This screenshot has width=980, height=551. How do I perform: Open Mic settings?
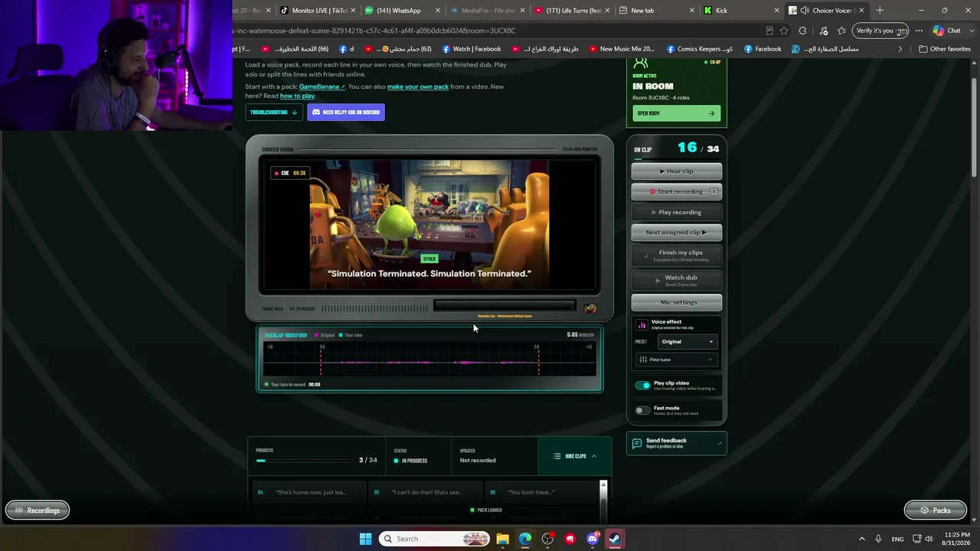coord(677,302)
